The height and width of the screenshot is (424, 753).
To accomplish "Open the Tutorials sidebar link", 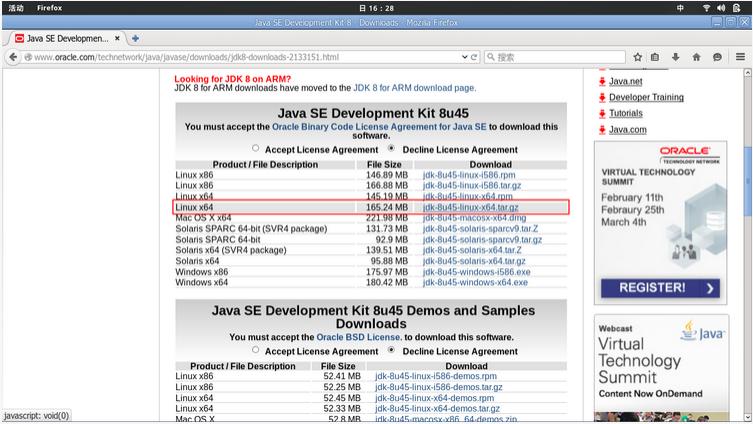I will 625,113.
